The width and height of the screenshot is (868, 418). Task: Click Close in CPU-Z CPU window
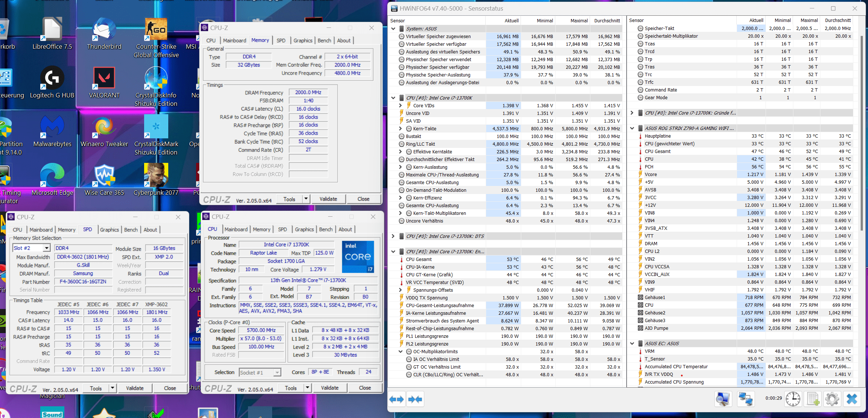point(365,388)
